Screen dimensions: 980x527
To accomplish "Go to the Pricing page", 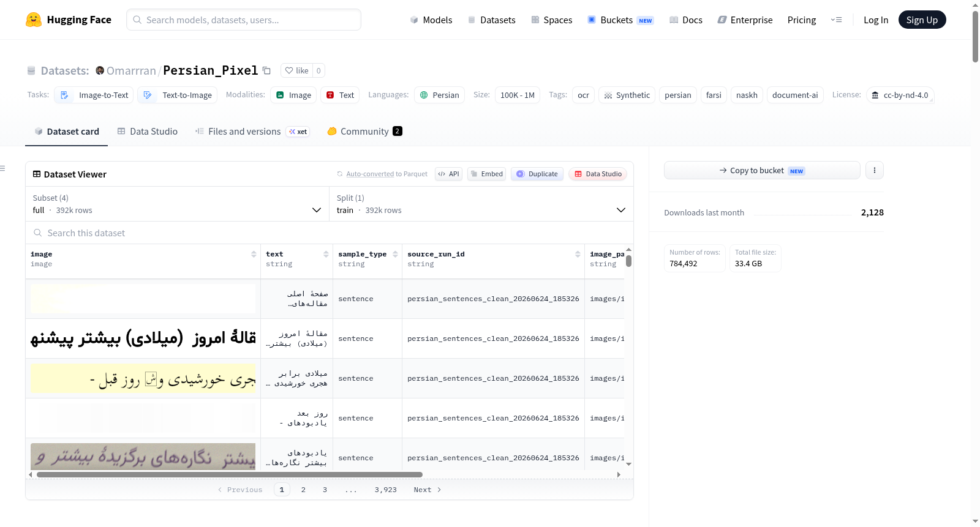I will 801,20.
